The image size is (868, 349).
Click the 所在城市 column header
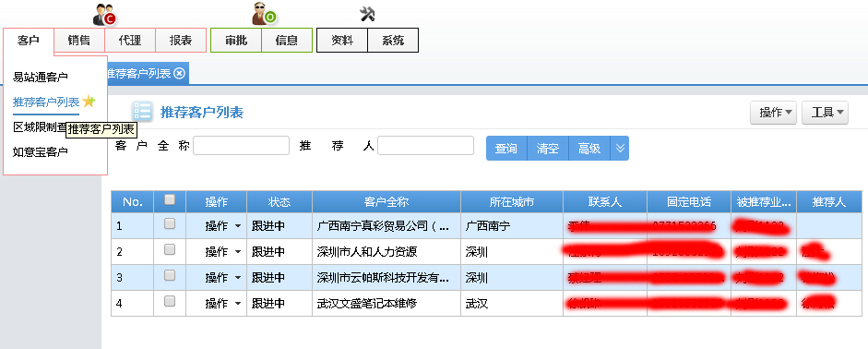512,202
